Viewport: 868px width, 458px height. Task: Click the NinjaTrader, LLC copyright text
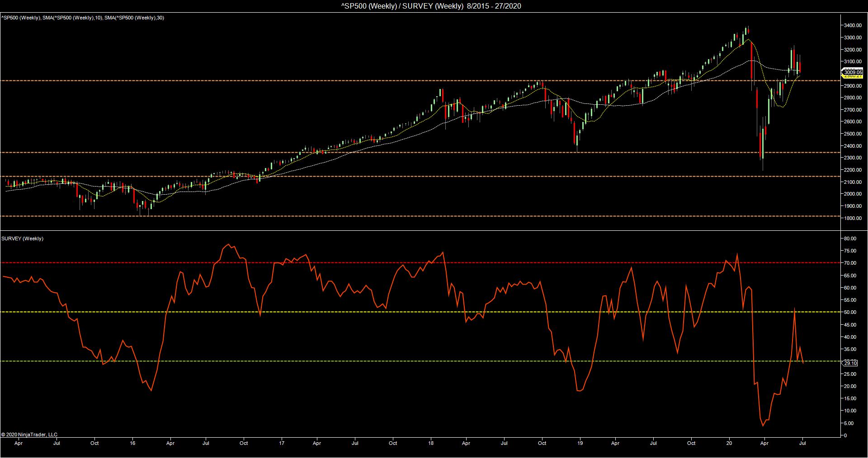[29, 435]
